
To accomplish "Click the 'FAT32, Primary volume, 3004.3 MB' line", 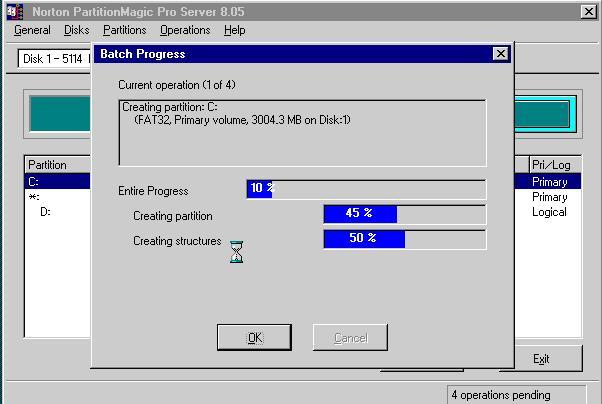I will [242, 120].
